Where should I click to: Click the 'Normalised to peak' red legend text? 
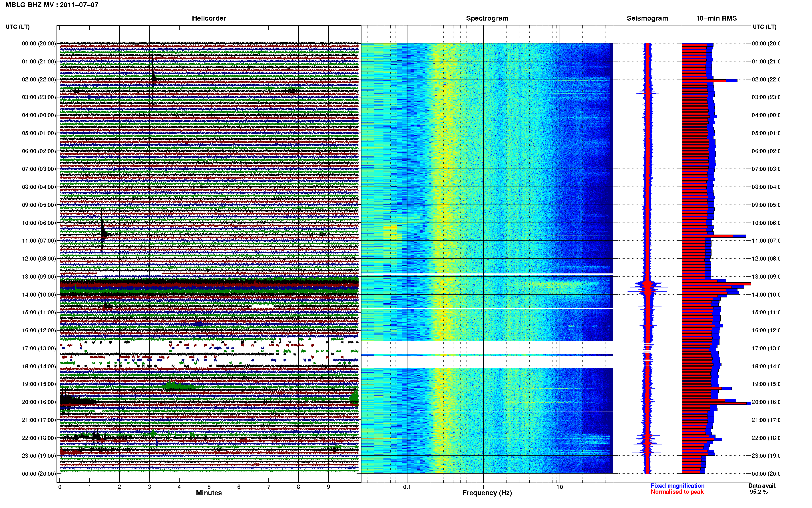(677, 492)
